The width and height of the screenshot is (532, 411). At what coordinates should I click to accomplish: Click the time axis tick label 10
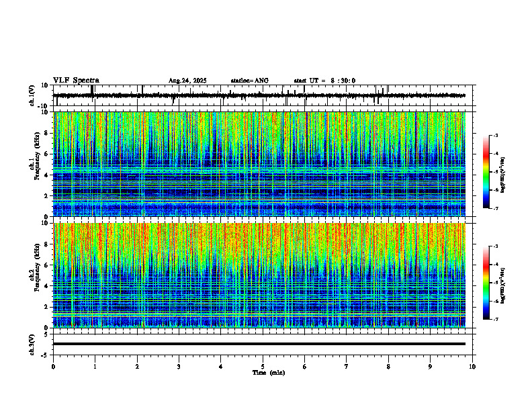[x=472, y=367]
